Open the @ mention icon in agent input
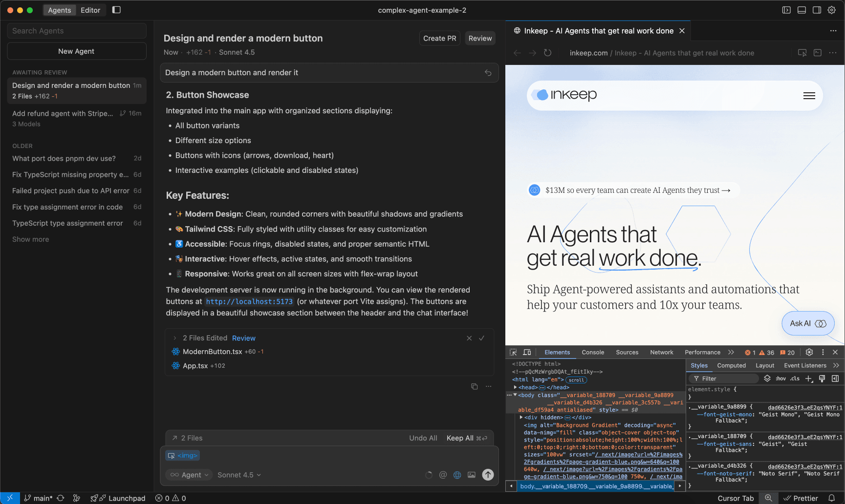845x504 pixels. click(443, 474)
